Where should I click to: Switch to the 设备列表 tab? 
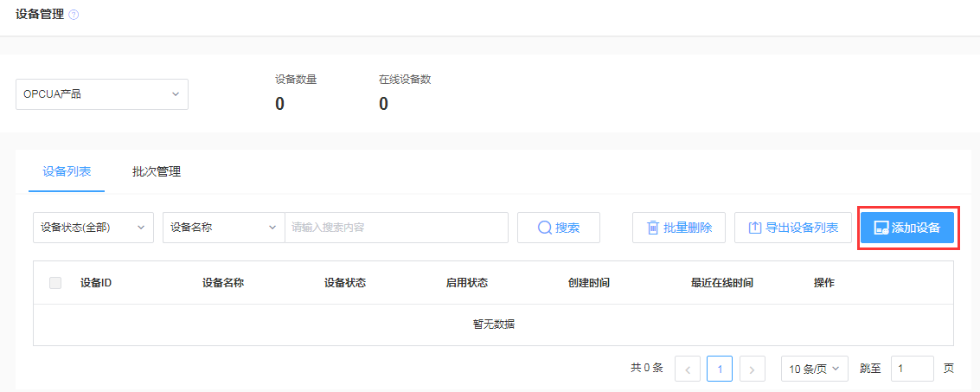(x=67, y=171)
